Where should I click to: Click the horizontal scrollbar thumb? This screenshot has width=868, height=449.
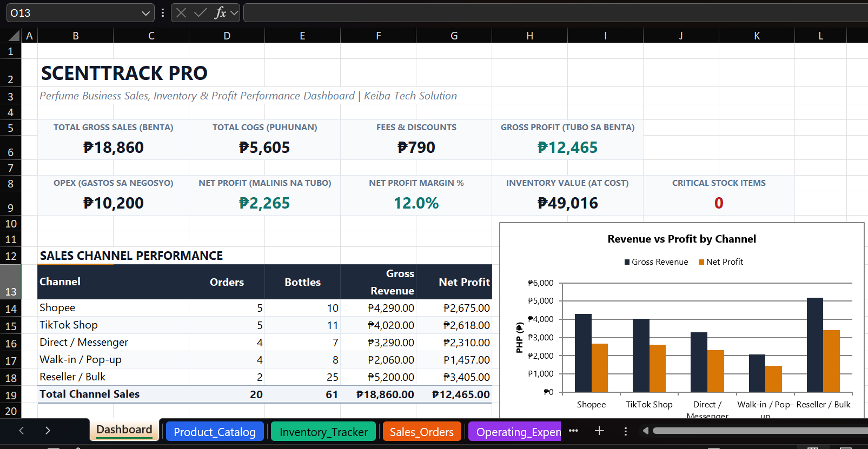[x=760, y=431]
